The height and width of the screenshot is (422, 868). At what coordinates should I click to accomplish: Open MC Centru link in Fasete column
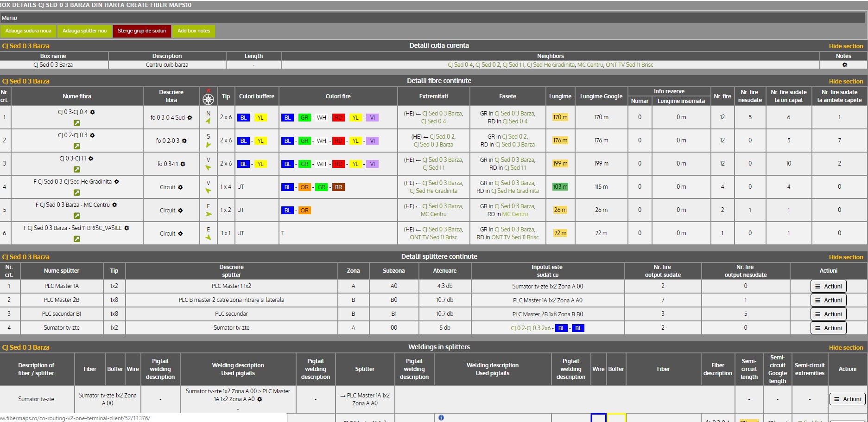[x=515, y=214]
